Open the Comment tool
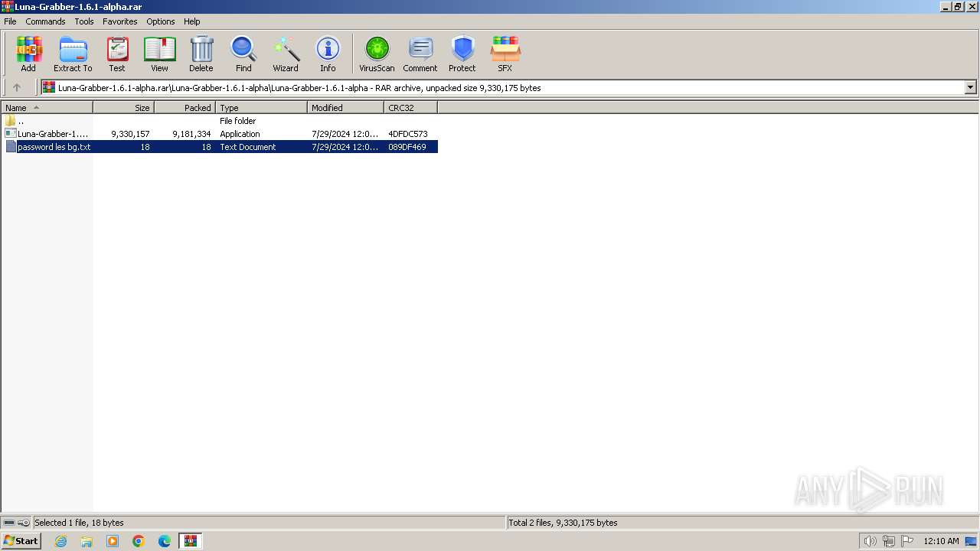The width and height of the screenshot is (980, 551). [x=420, y=54]
